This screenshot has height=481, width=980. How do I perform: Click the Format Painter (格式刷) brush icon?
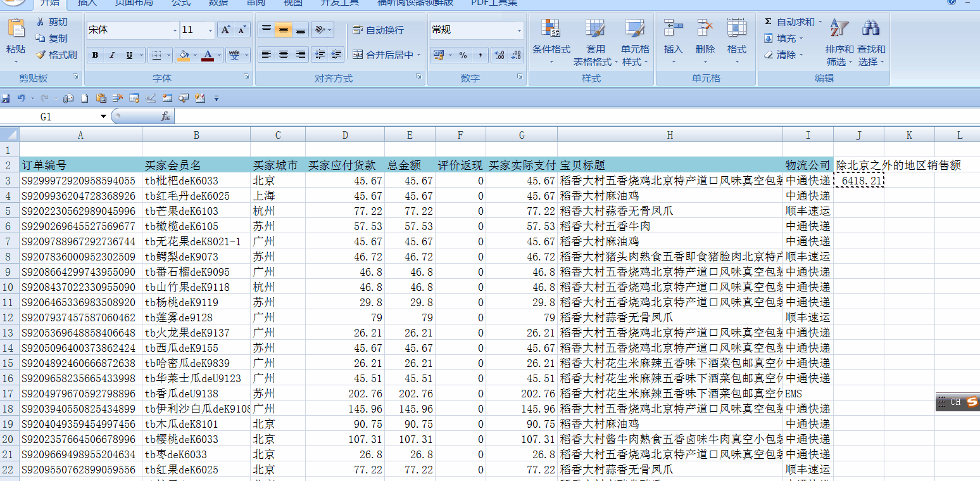pos(41,55)
